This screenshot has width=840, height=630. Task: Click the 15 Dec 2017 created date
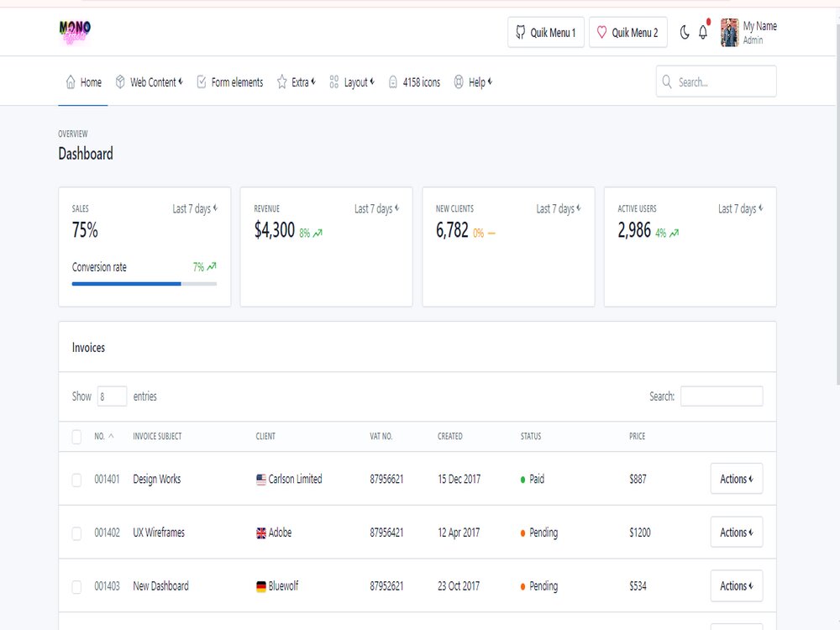(459, 479)
